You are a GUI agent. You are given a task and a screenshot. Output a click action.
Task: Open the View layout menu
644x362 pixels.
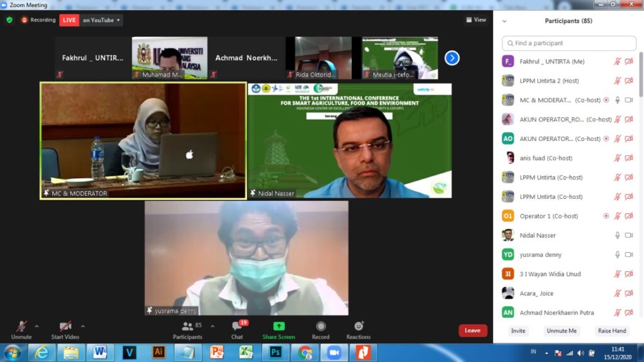coord(476,20)
